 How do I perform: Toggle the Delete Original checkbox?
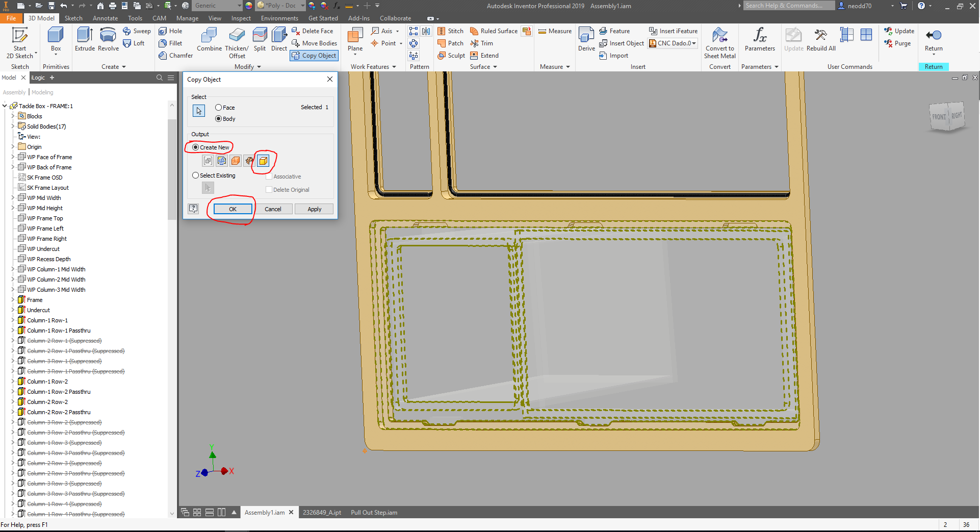click(269, 190)
